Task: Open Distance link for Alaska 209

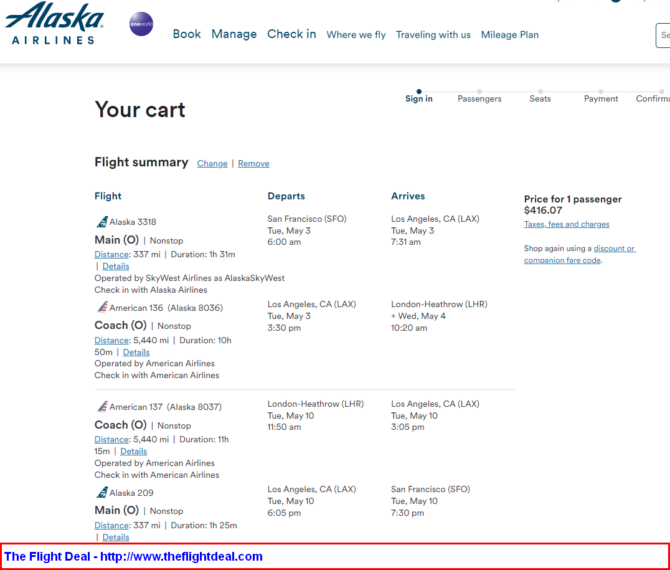Action: click(111, 526)
